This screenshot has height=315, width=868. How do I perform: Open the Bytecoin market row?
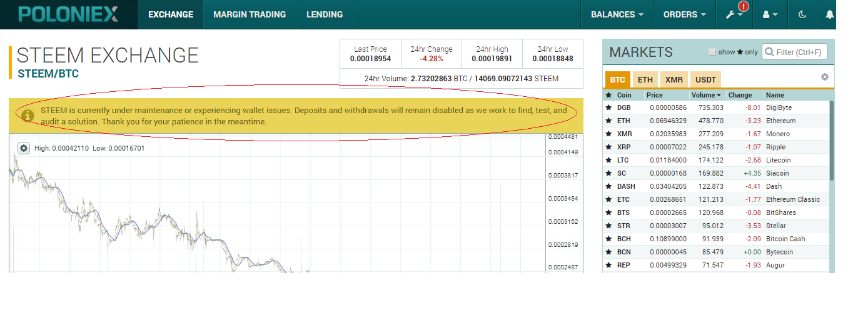pos(716,252)
